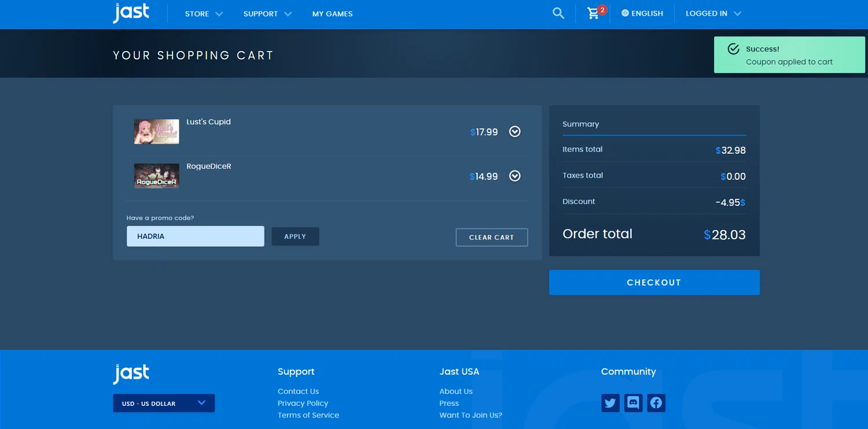Go to MY GAMES

point(332,14)
